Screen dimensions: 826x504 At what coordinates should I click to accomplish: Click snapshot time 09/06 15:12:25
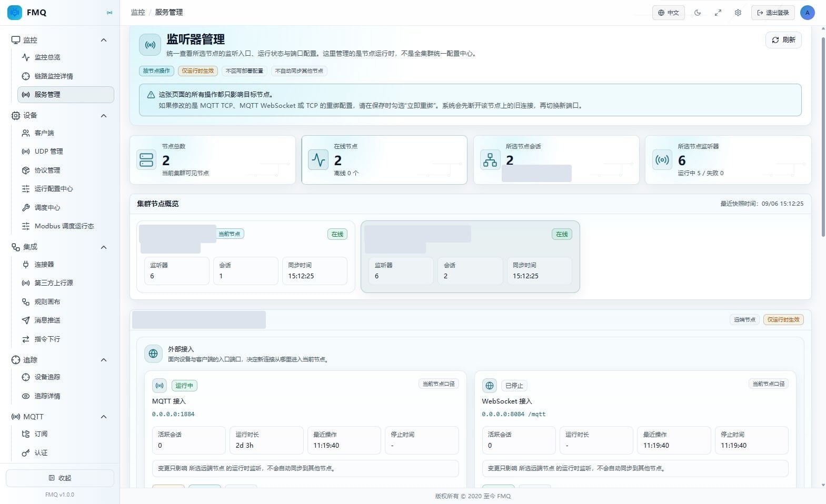tap(782, 204)
